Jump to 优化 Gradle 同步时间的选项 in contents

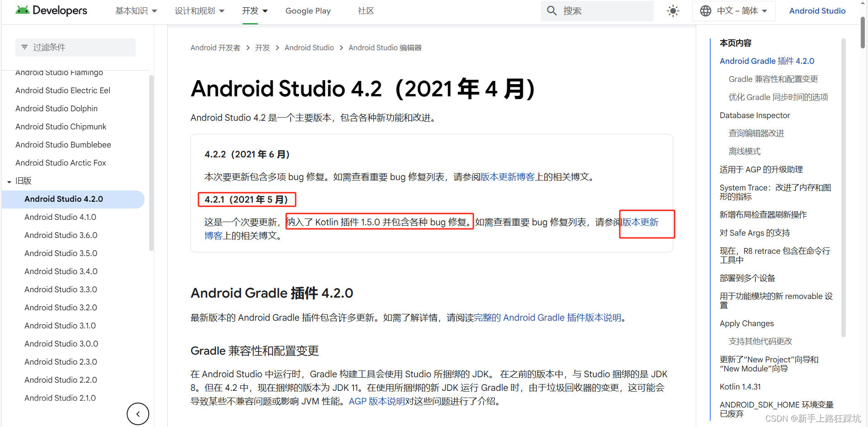pos(778,97)
